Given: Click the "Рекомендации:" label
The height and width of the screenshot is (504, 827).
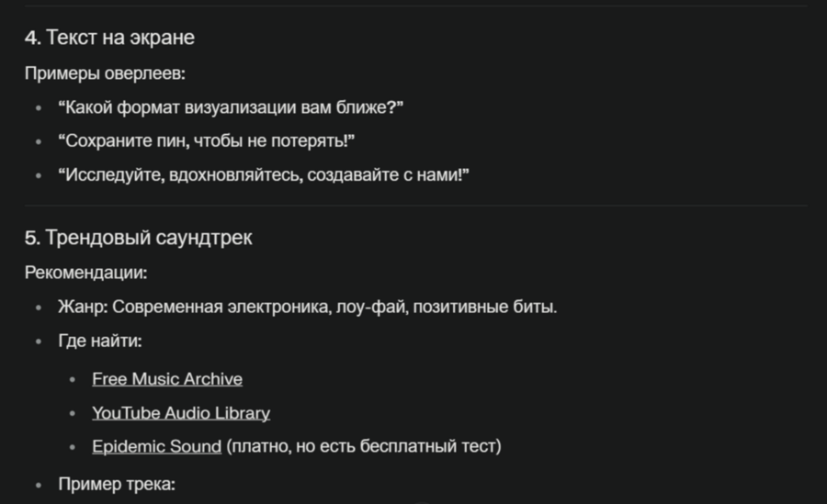Looking at the screenshot, I should tap(85, 273).
